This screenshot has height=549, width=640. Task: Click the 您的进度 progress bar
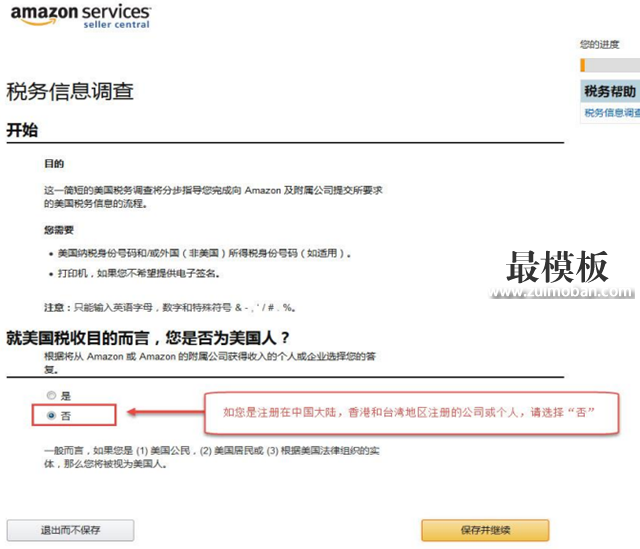pyautogui.click(x=610, y=65)
